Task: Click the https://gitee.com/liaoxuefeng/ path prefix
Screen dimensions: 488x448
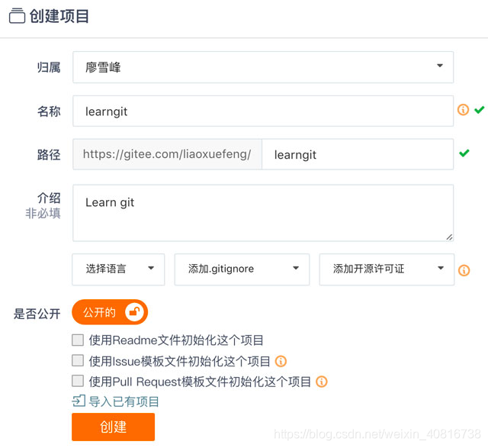Action: [x=168, y=154]
